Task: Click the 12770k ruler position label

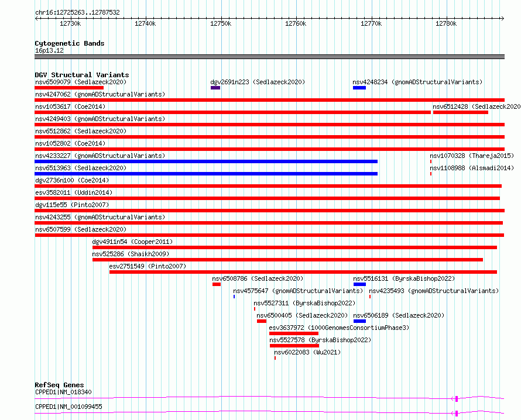Action: (x=371, y=23)
